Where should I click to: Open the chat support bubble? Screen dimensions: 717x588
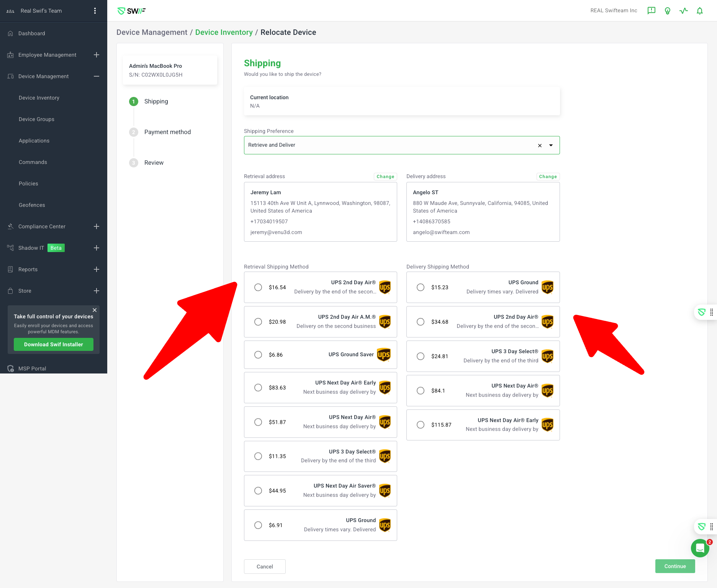pos(700,548)
